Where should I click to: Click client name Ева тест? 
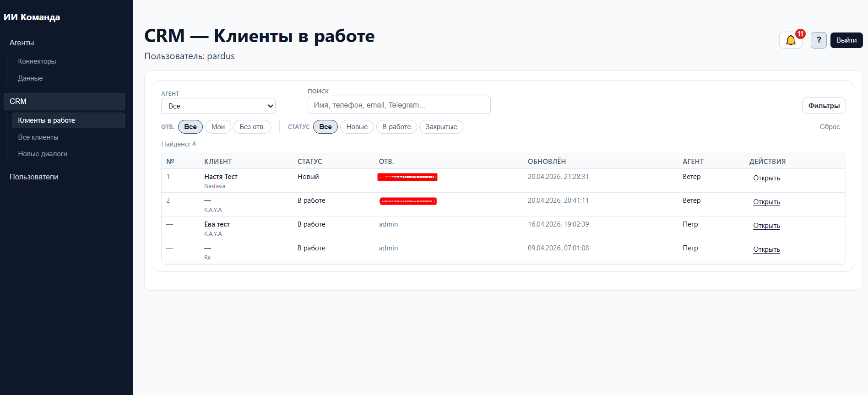(x=217, y=224)
